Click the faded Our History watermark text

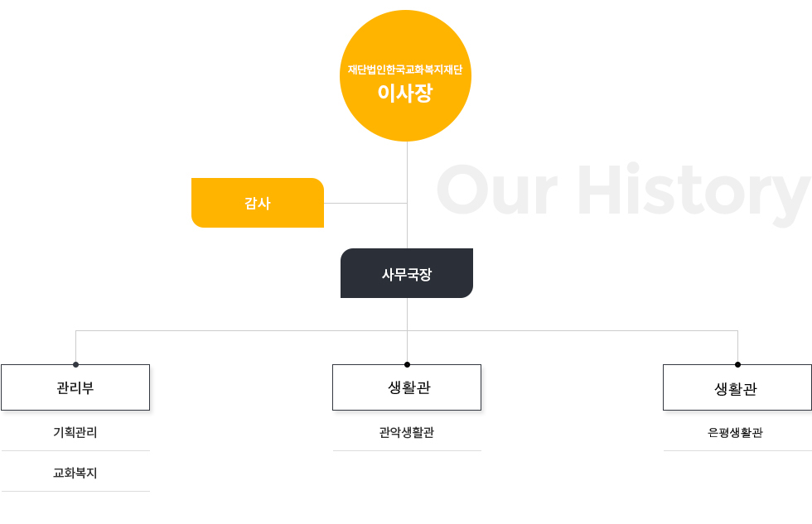pos(623,192)
